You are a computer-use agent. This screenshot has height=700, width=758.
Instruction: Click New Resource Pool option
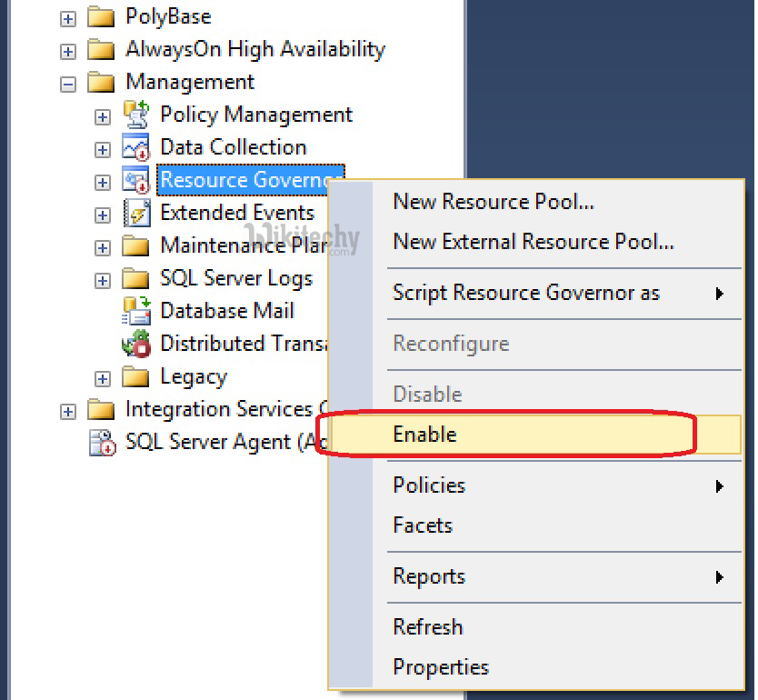click(494, 202)
